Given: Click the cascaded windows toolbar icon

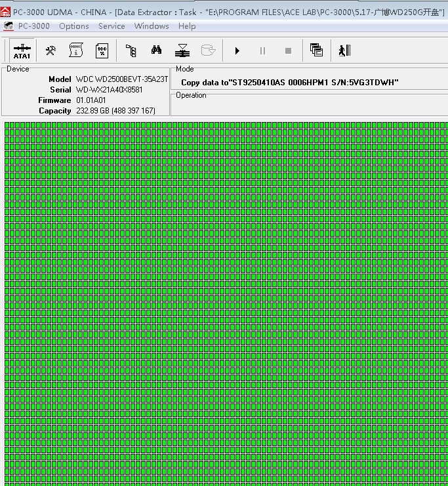Looking at the screenshot, I should [x=317, y=51].
